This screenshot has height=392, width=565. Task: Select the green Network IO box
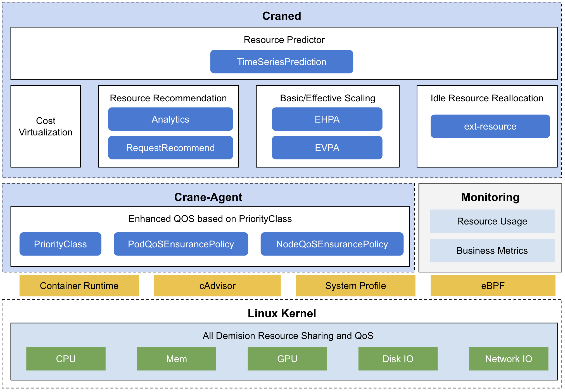click(x=508, y=359)
